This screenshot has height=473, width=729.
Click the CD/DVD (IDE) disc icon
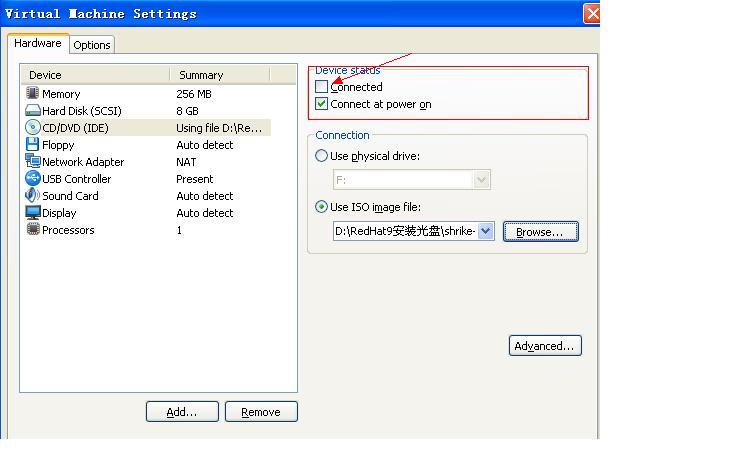(33, 127)
